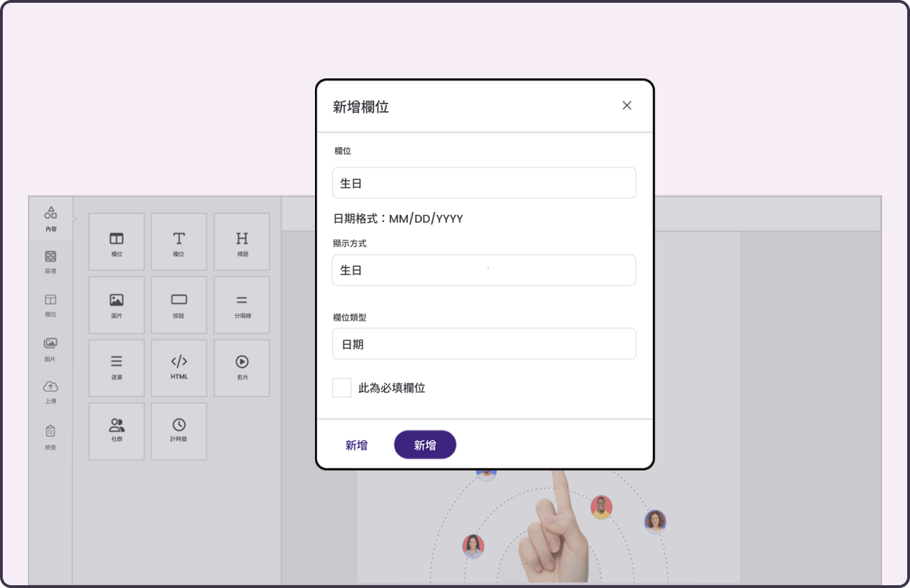Pick the tile with the T text icon
Image resolution: width=910 pixels, height=588 pixels.
[179, 242]
